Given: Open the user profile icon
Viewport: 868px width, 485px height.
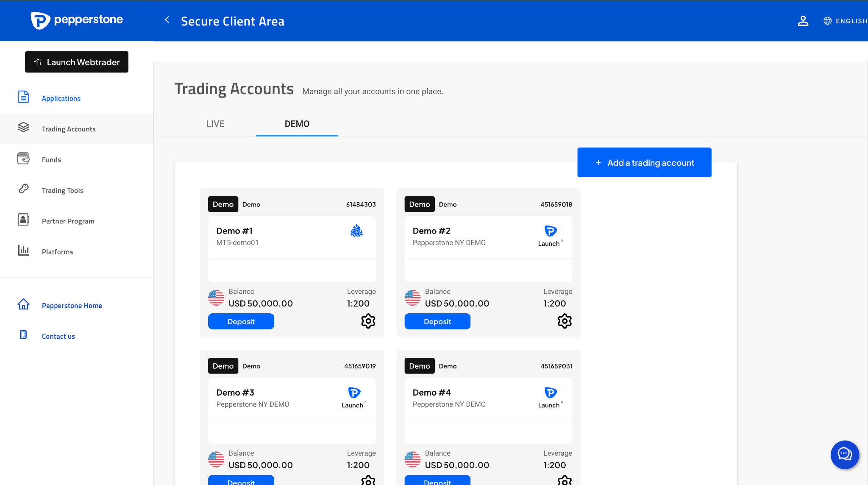Looking at the screenshot, I should (x=803, y=21).
